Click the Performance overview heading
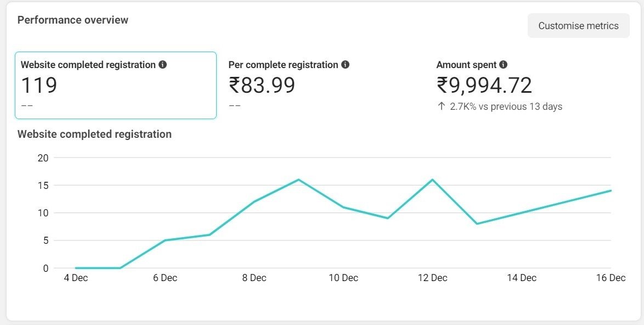This screenshot has width=644, height=325. pyautogui.click(x=73, y=20)
